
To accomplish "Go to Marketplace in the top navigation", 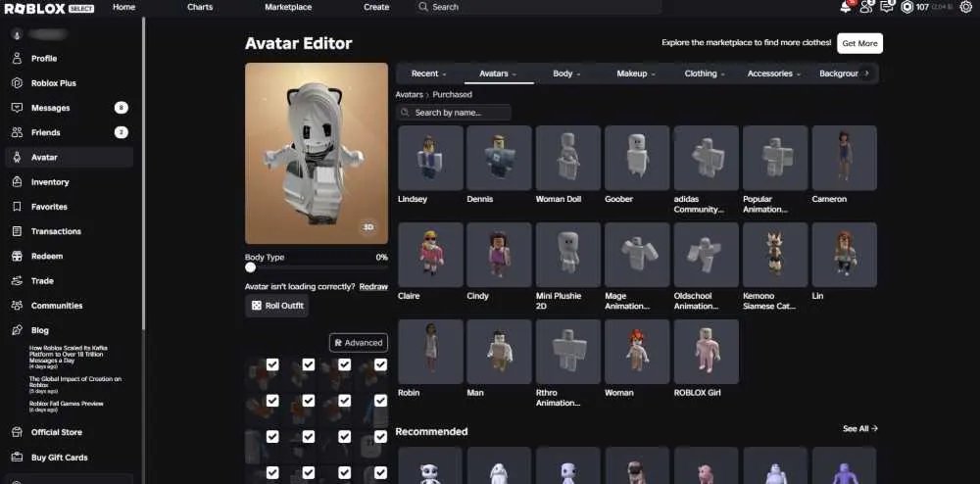I will (288, 7).
